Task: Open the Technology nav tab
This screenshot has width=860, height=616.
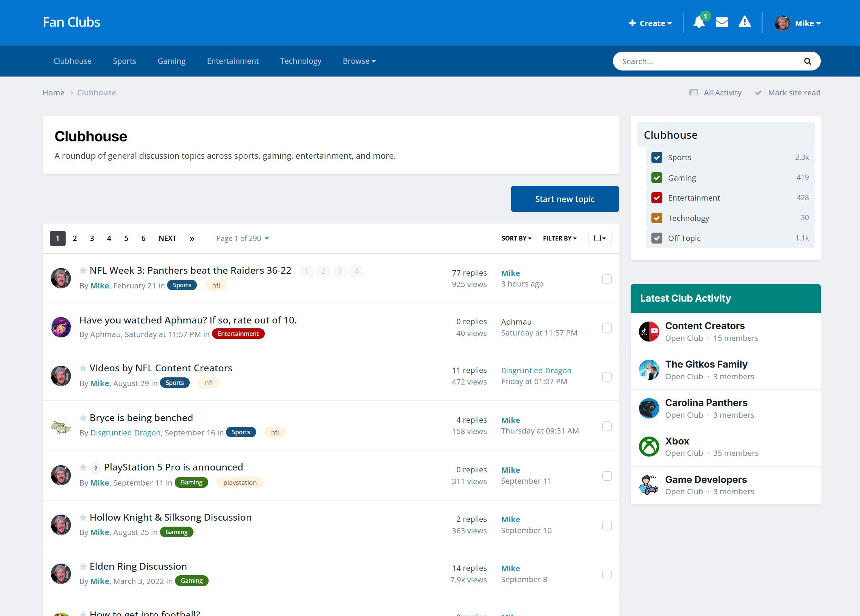Action: (x=301, y=61)
